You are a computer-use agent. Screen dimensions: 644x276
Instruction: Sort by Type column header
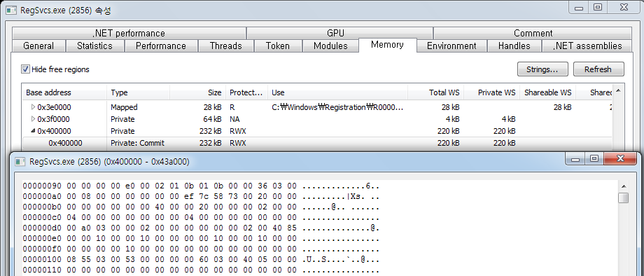(139, 92)
